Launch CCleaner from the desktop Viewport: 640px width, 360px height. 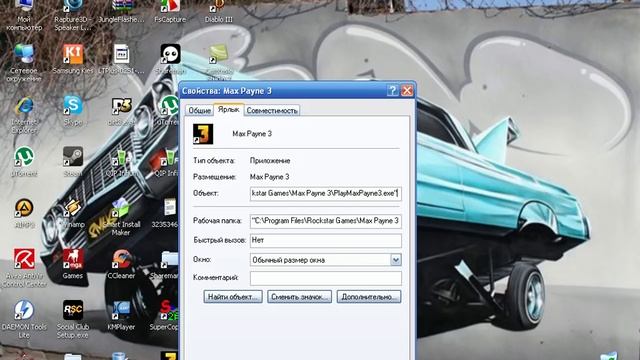[121, 264]
